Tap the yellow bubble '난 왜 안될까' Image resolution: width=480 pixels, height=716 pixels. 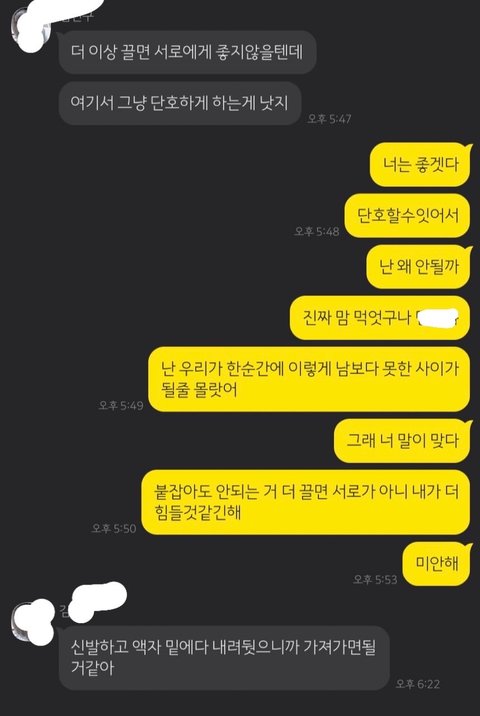pyautogui.click(x=419, y=267)
